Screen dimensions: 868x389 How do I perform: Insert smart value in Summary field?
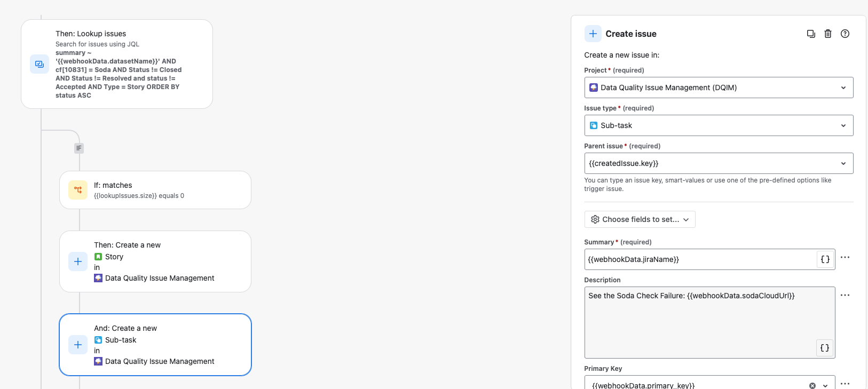[825, 259]
